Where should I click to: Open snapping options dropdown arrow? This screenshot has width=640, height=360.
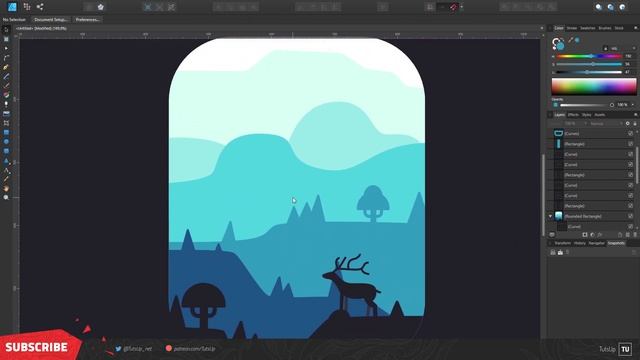pyautogui.click(x=462, y=7)
